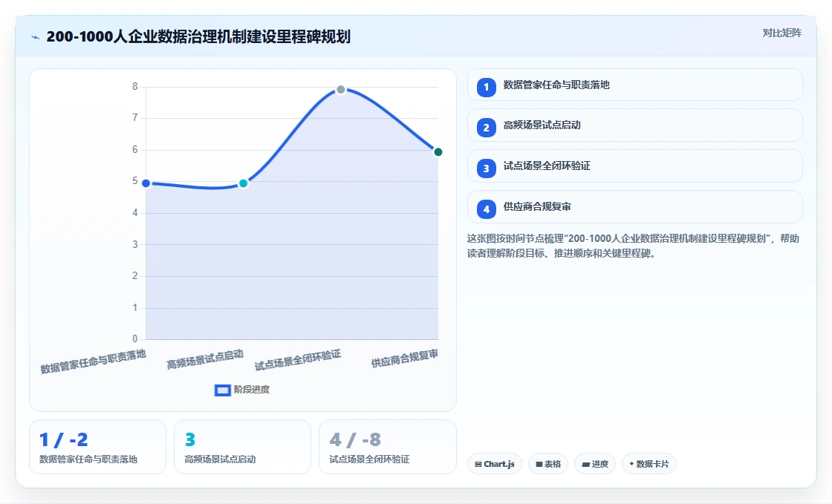This screenshot has height=504, width=832.
Task: Click the icon in the 进度 tag
Action: (586, 464)
